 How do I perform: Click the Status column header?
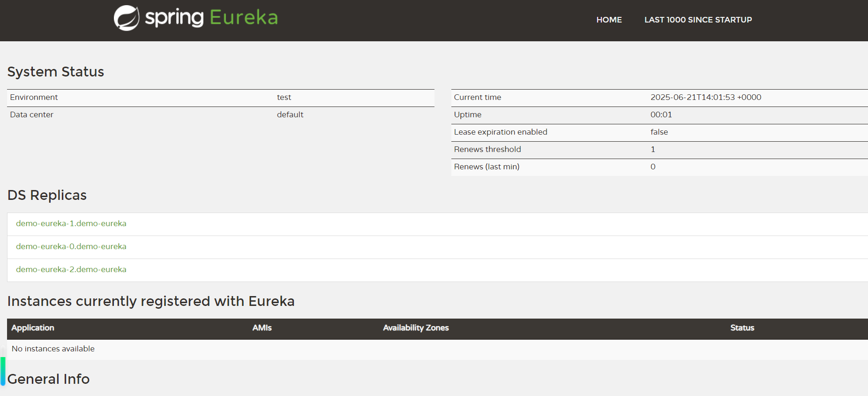(742, 328)
